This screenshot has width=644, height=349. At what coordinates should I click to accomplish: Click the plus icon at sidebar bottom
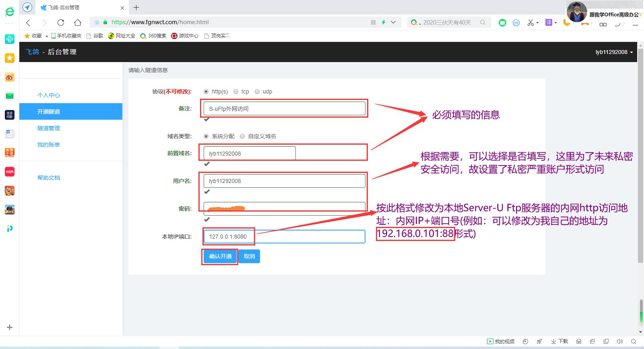pyautogui.click(x=10, y=327)
